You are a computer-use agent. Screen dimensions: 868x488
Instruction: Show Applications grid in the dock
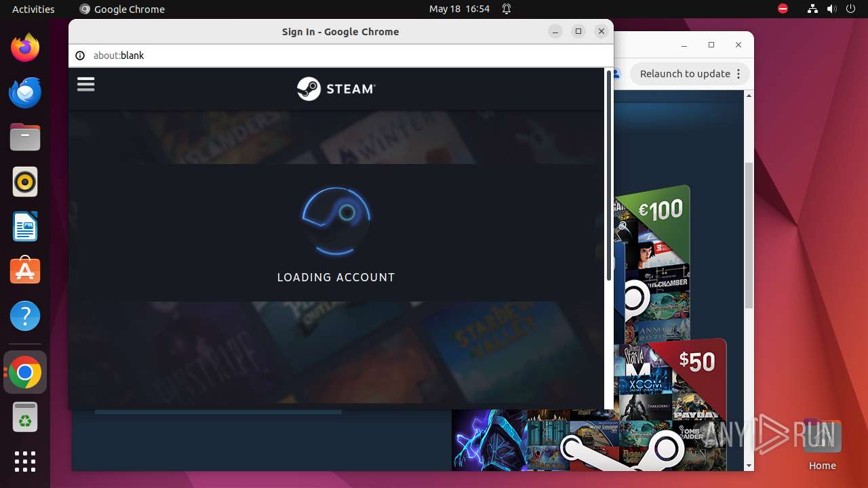tap(25, 462)
